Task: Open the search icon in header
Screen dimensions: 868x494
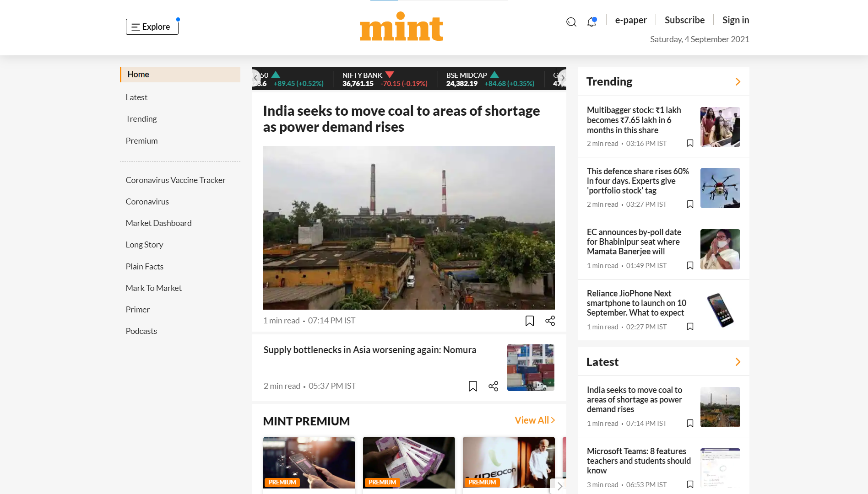Action: tap(571, 22)
